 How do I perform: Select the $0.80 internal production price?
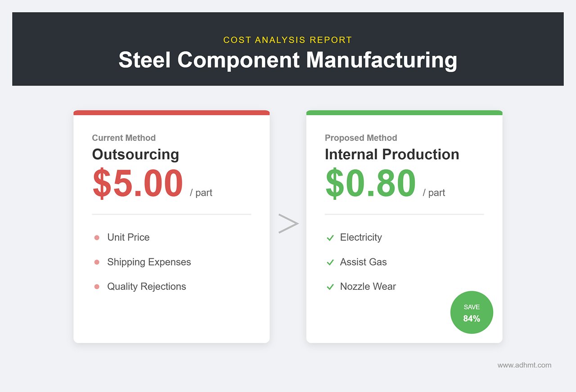pyautogui.click(x=370, y=184)
